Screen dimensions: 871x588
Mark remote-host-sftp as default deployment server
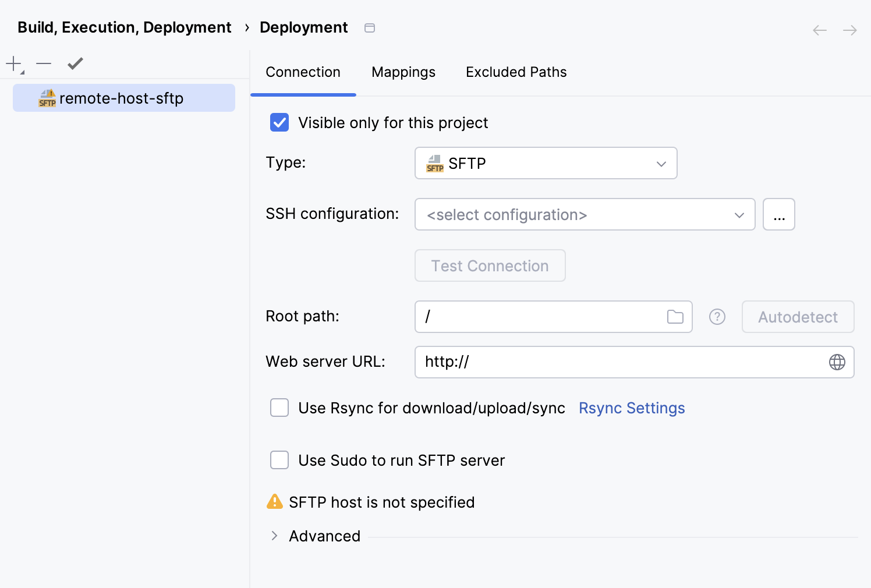(75, 63)
